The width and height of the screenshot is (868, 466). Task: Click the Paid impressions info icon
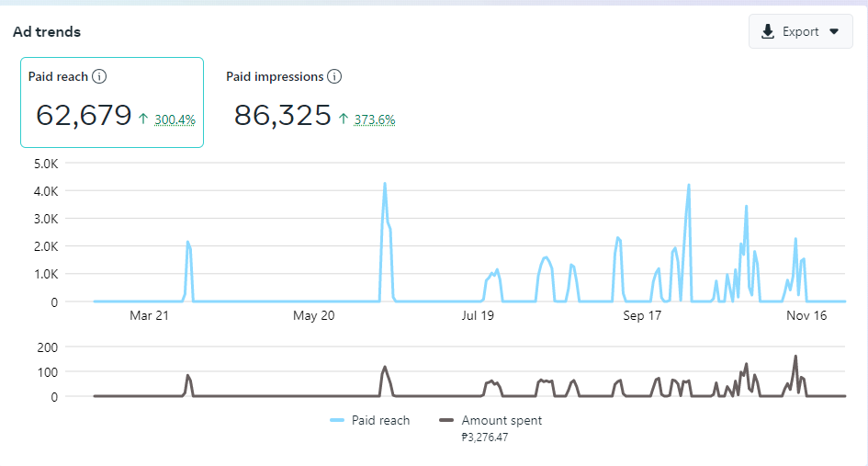335,77
